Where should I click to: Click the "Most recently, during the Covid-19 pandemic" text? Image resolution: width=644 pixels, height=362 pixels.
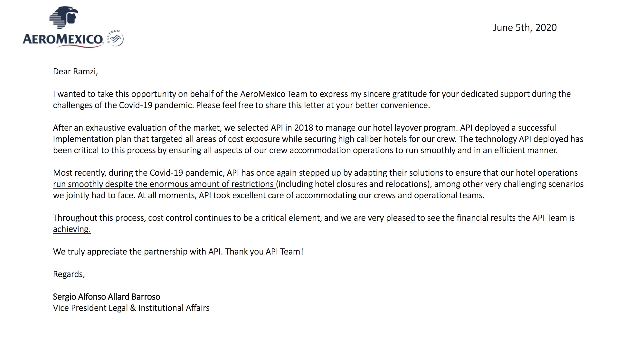139,173
